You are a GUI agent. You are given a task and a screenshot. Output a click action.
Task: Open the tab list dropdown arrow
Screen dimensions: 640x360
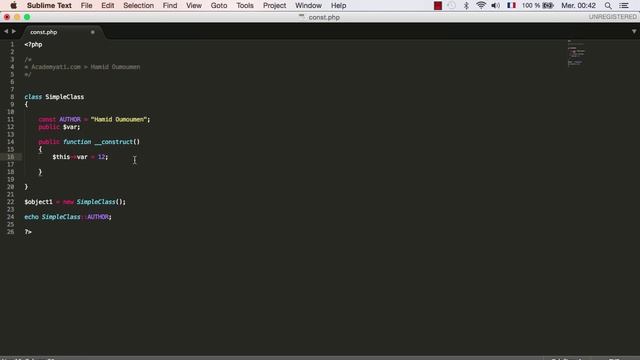634,31
